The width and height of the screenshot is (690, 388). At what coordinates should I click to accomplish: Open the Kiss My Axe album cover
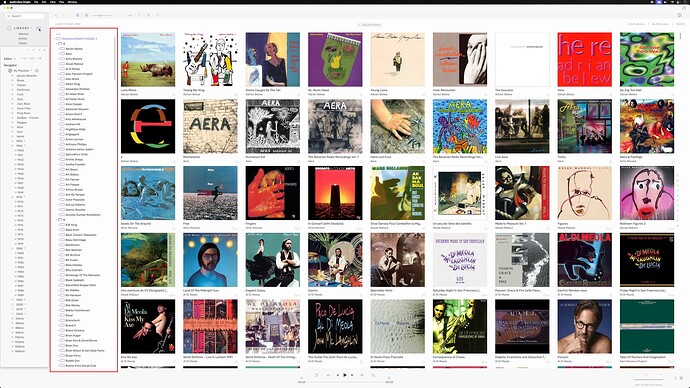click(148, 327)
